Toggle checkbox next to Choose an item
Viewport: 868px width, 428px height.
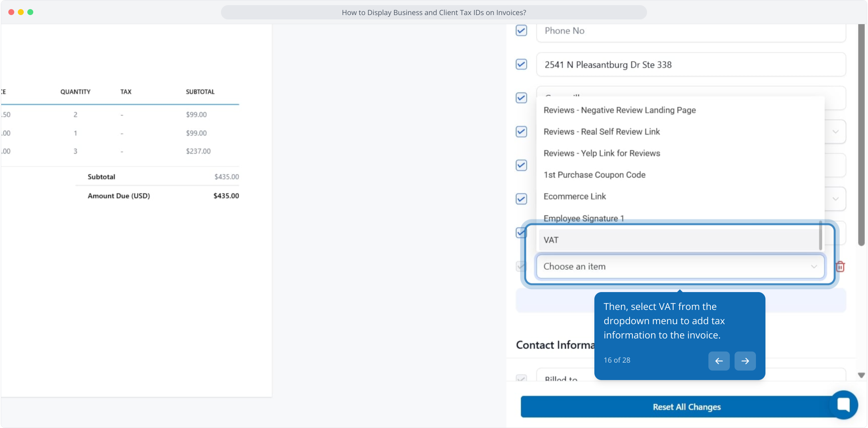(520, 266)
